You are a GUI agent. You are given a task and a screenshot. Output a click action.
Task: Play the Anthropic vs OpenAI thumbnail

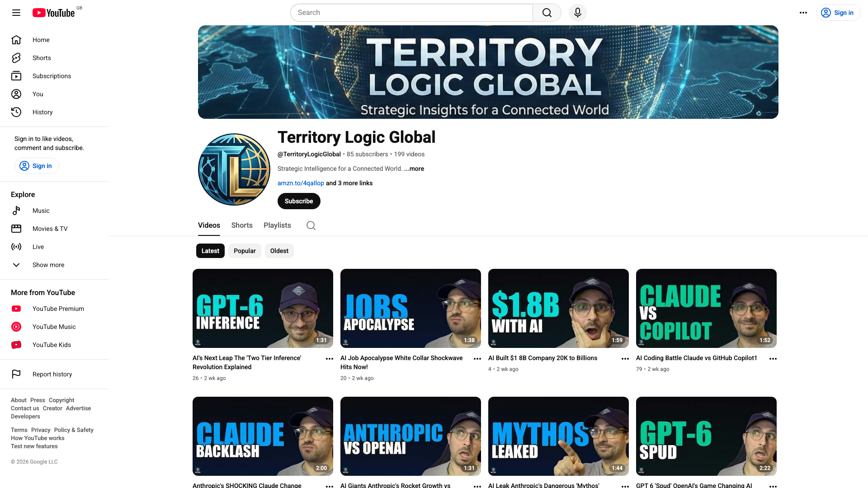point(410,436)
